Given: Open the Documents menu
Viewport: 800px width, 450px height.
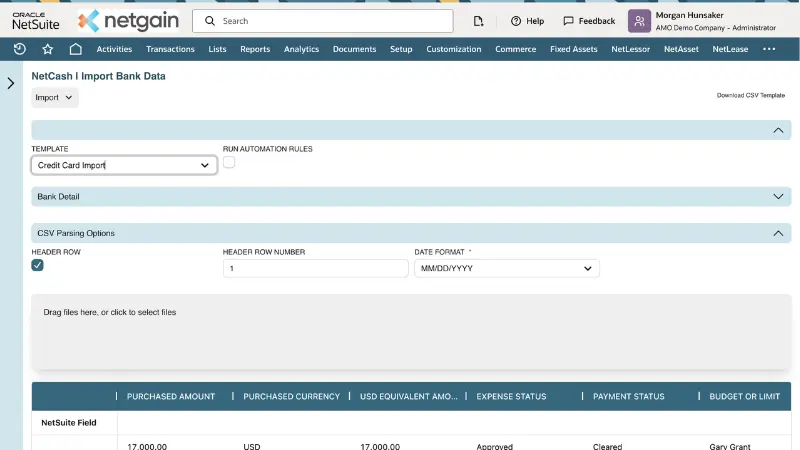Looking at the screenshot, I should coord(355,49).
